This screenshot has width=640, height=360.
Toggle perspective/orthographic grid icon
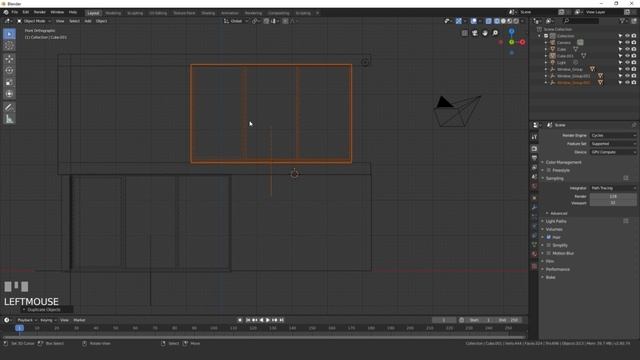pyautogui.click(x=464, y=33)
